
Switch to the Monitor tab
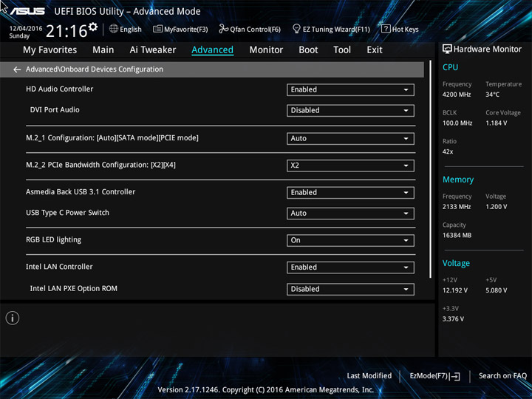click(266, 50)
